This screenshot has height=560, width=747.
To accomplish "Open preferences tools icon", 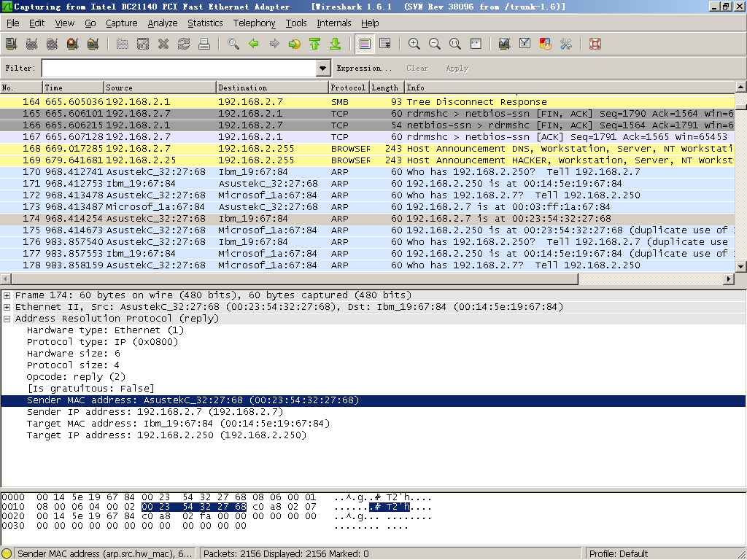I will pyautogui.click(x=566, y=44).
